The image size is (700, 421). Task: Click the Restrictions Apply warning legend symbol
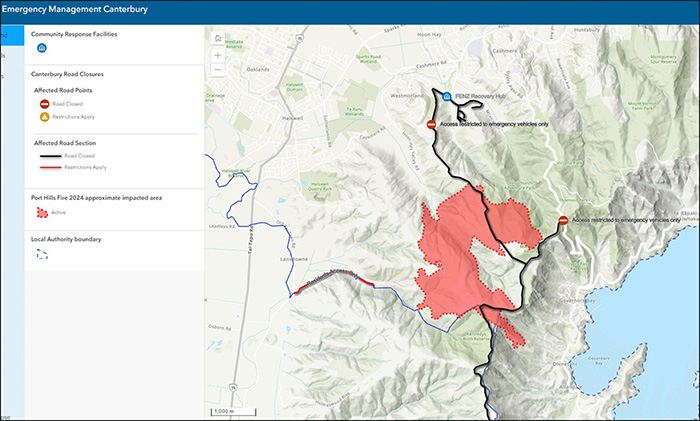tap(45, 117)
